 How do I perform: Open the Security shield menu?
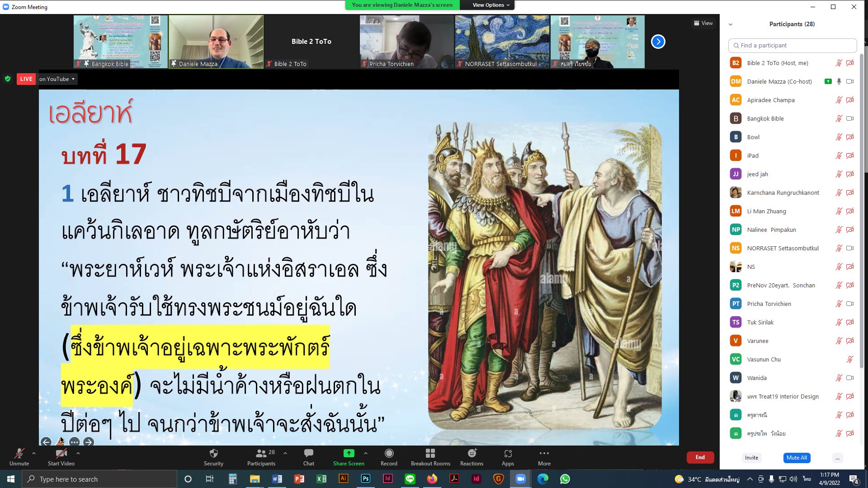pos(213,457)
